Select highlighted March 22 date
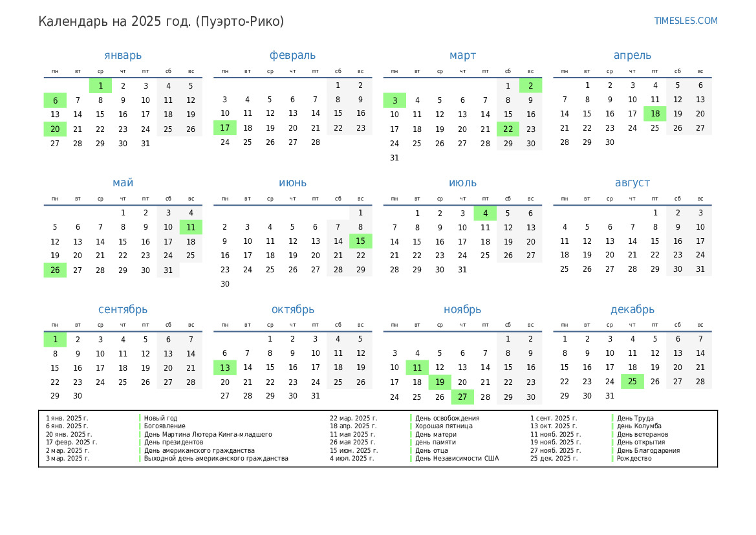 click(x=508, y=129)
